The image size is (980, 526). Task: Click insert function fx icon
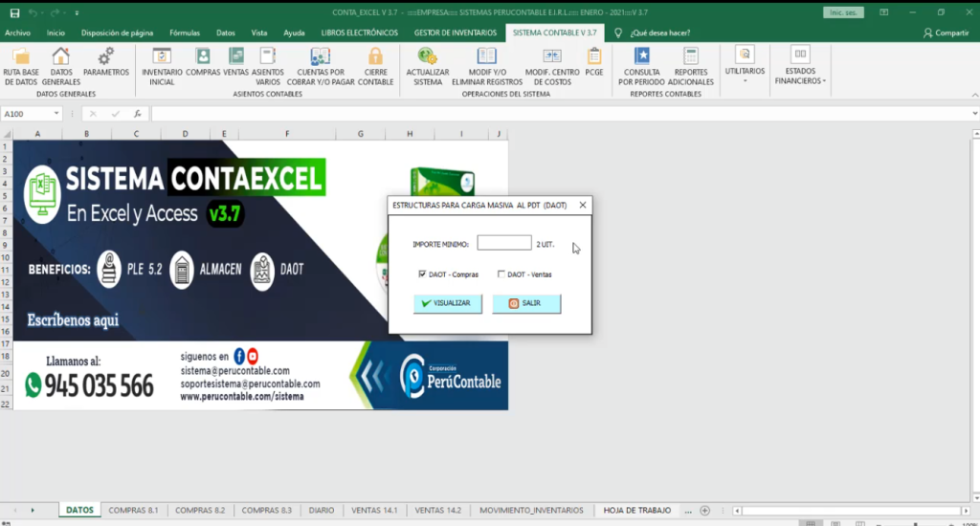[138, 114]
